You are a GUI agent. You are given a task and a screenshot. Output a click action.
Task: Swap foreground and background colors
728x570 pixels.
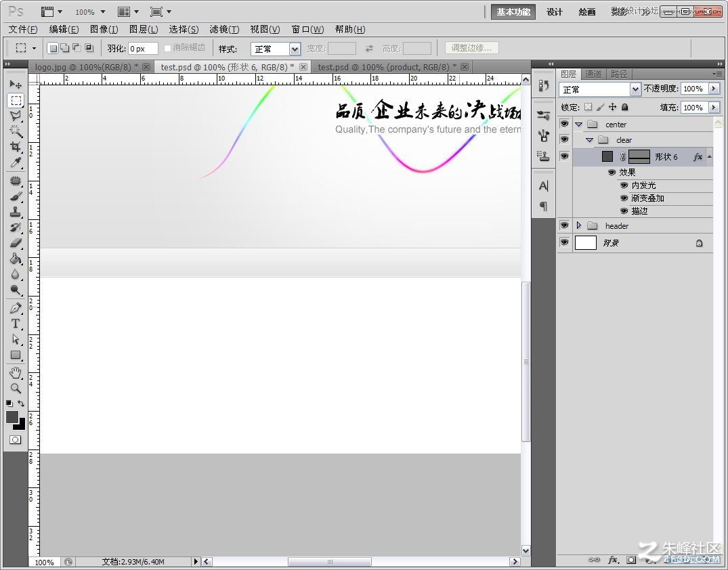pos(21,403)
